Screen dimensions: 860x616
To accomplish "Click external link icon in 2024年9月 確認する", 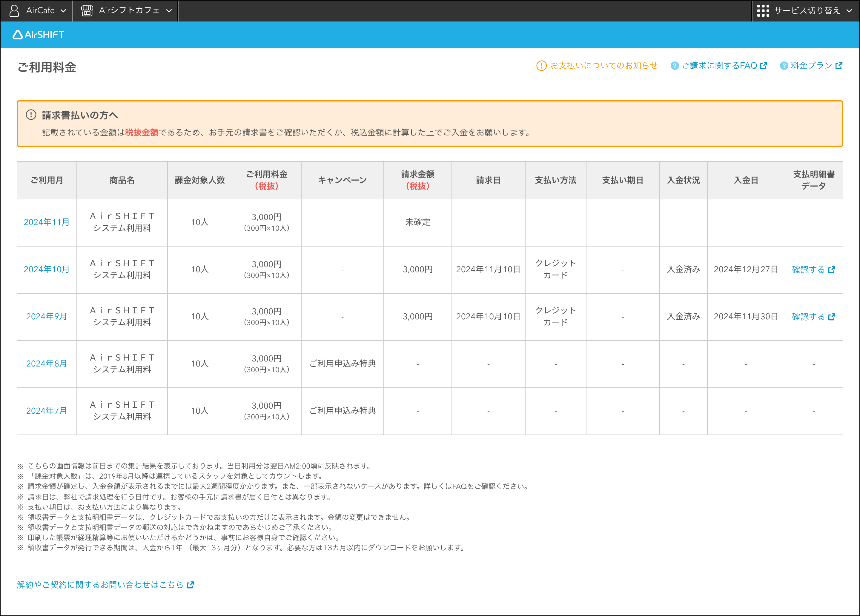I will point(832,317).
